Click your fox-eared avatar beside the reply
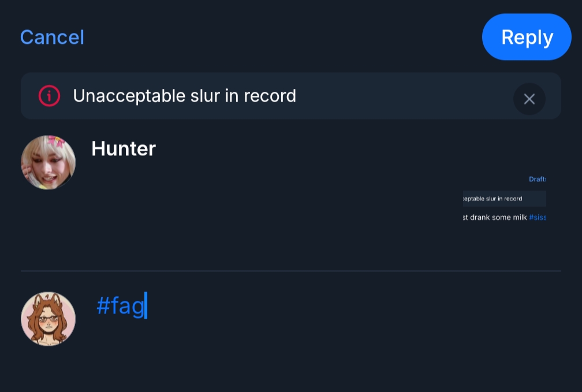The width and height of the screenshot is (582, 392). tap(48, 319)
